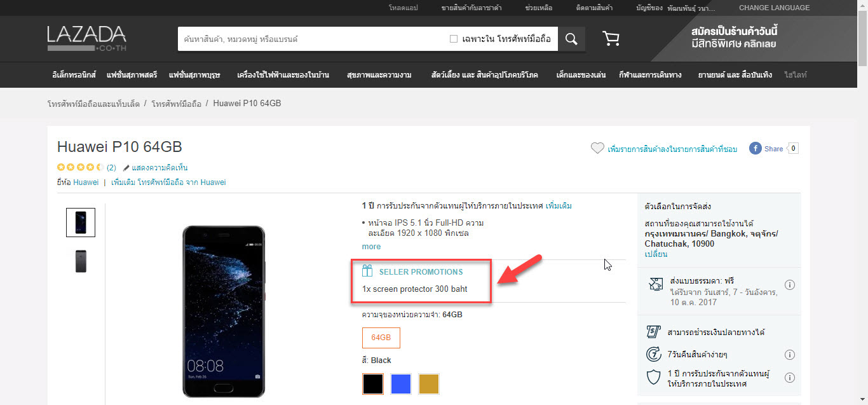Click the Facebook Share icon

click(x=756, y=148)
